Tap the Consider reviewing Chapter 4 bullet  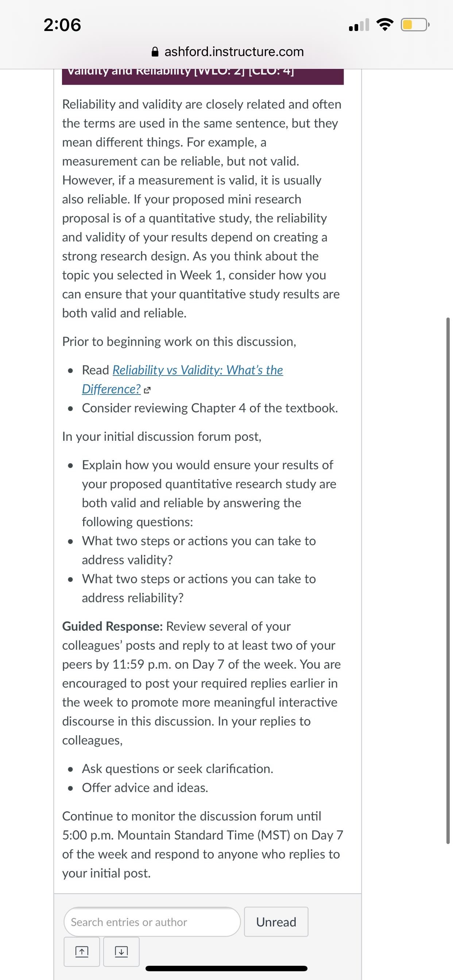pos(210,408)
